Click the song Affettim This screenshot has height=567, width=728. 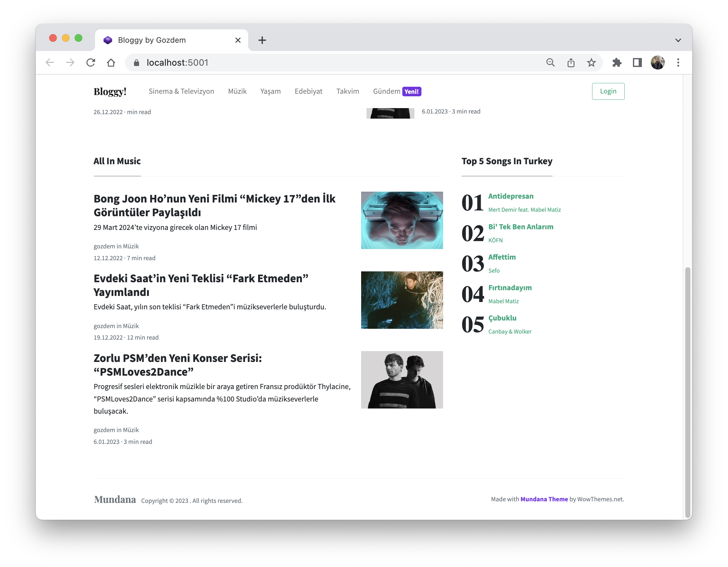point(502,257)
